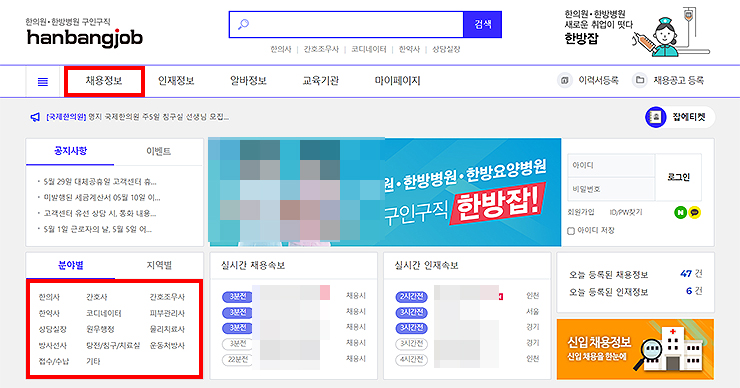The height and width of the screenshot is (388, 740).
Task: Click 코디네이터 keyword under search box
Action: pos(369,49)
